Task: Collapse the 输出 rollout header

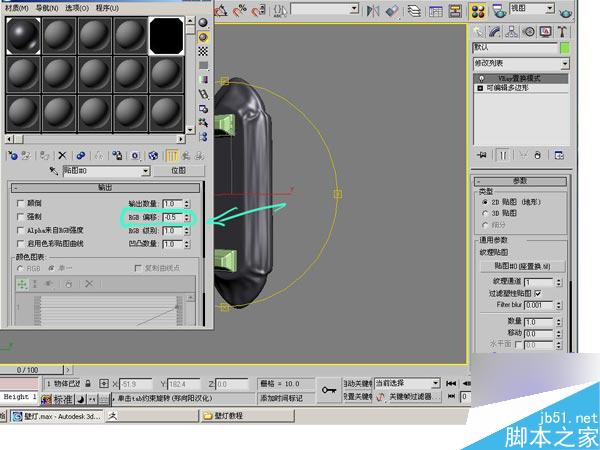Action: [x=105, y=188]
